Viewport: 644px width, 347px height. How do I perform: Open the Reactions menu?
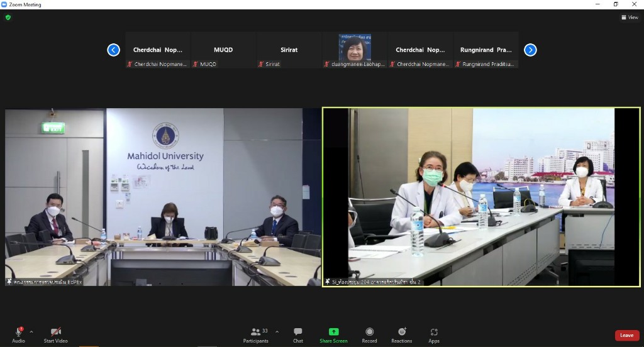pos(402,332)
